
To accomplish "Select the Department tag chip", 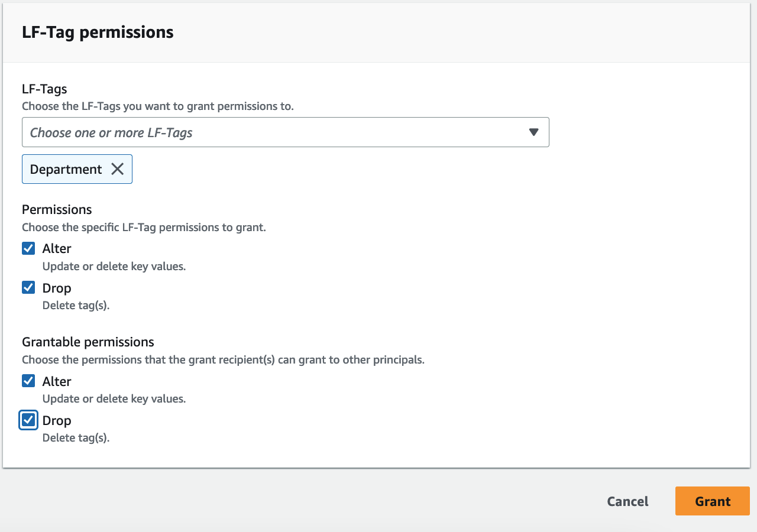I will coord(65,169).
